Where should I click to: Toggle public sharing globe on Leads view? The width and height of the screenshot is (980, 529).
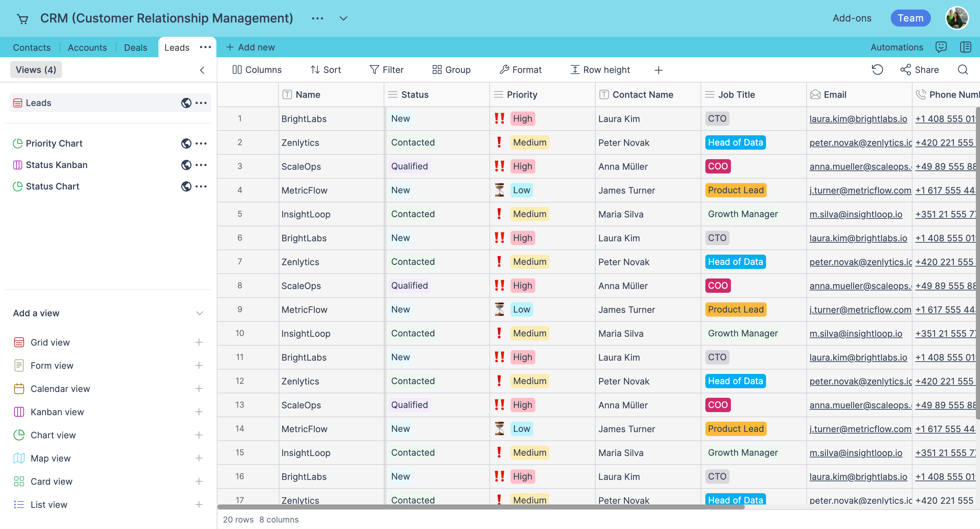click(x=186, y=103)
